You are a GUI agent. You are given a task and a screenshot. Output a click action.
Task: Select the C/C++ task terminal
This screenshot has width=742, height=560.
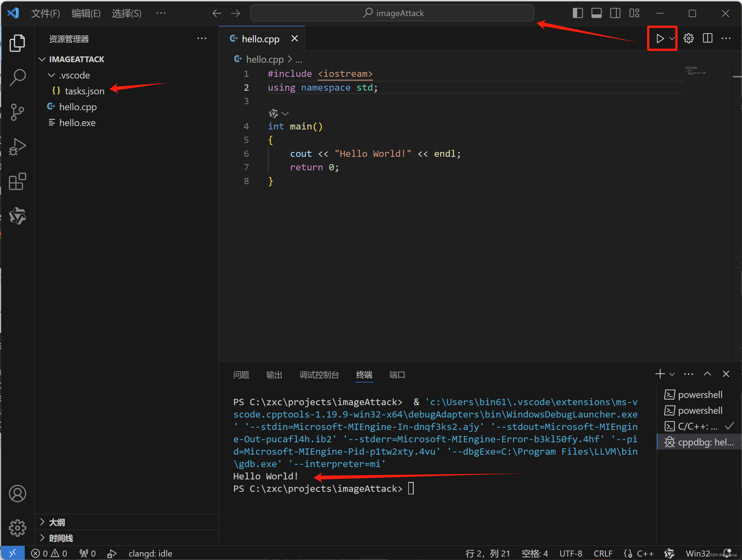pyautogui.click(x=699, y=426)
